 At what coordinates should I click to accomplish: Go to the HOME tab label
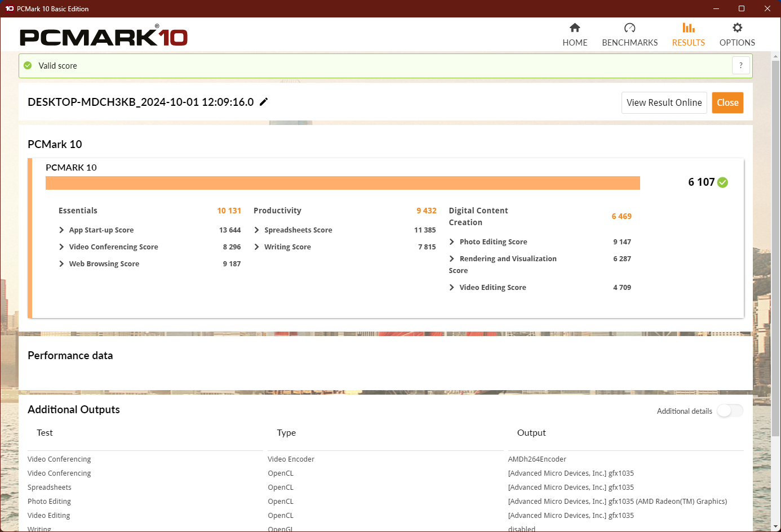tap(575, 43)
